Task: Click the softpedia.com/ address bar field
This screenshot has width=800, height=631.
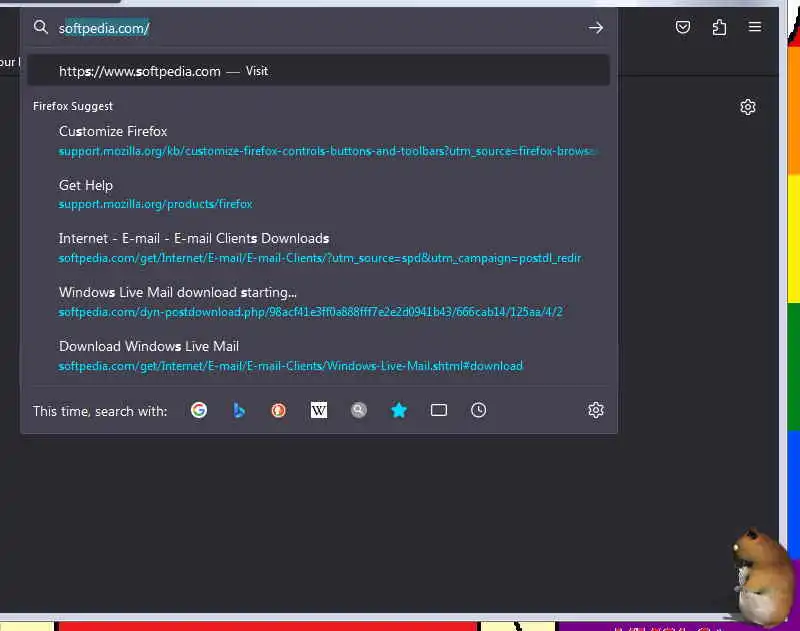Action: tap(319, 28)
